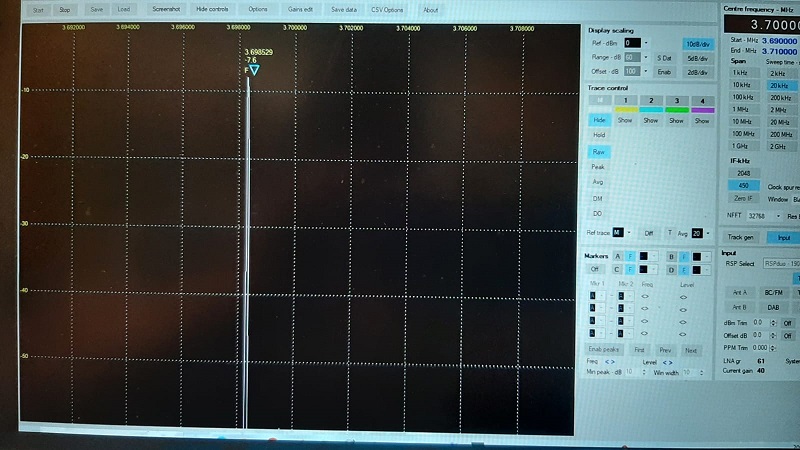Screen dimensions: 800x450
Task: Show trace 1 with yellow color
Action: 625,120
